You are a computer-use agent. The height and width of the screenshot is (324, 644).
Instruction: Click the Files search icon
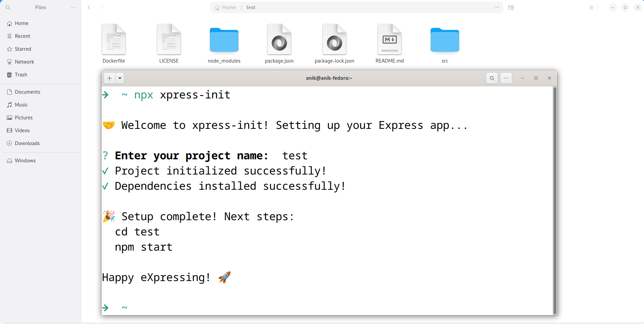[8, 7]
